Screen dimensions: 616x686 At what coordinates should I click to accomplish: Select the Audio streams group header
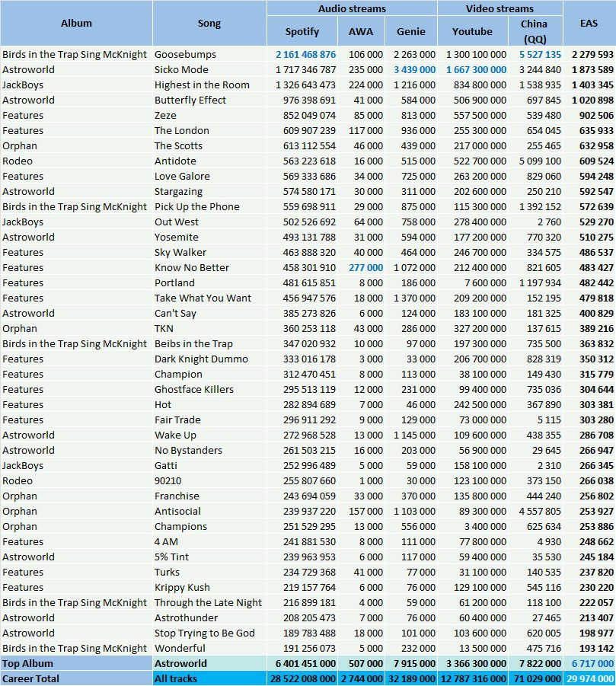click(352, 8)
